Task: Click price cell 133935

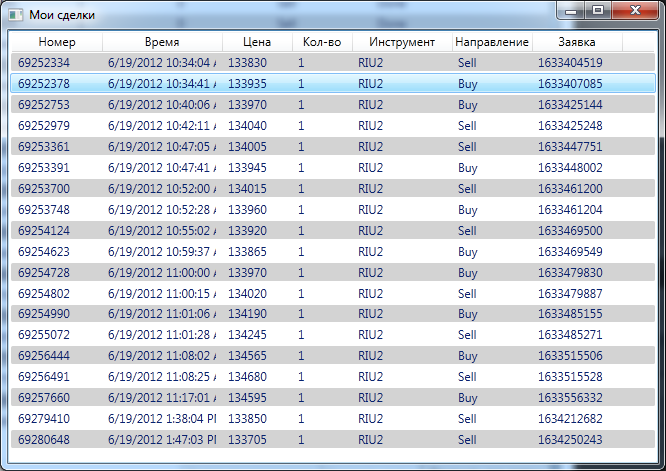Action: coord(247,84)
